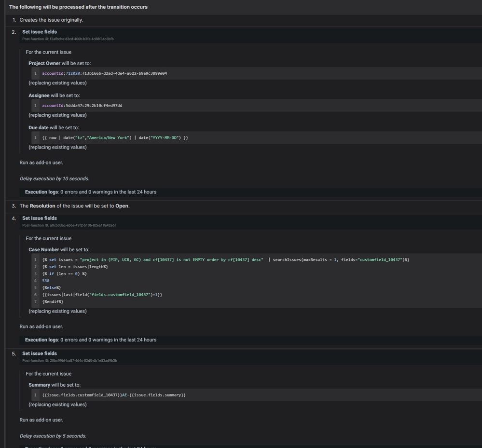Viewport: 482px width, 448px height.
Task: Click '(replacing existing values)' under Assignee
Action: point(57,115)
